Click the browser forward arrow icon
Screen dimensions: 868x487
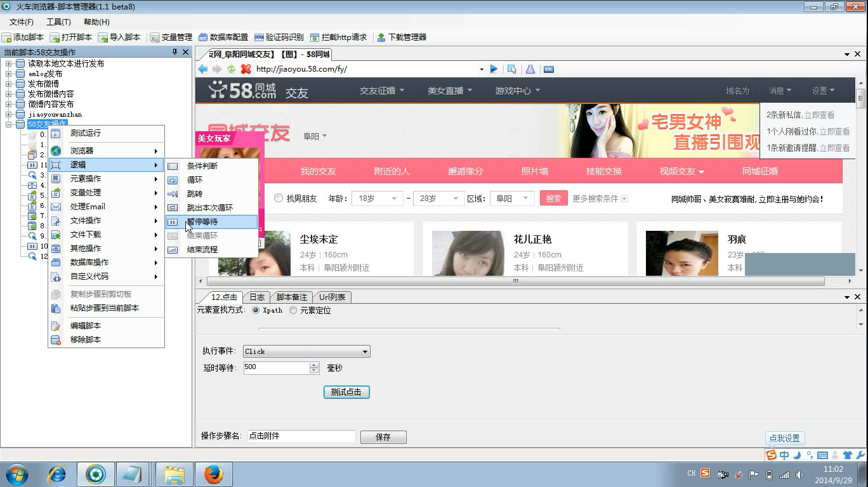[217, 69]
